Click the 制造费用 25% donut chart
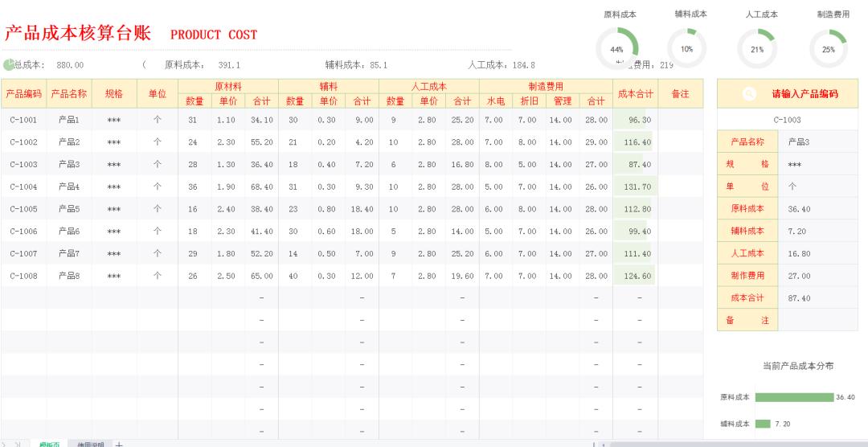The width and height of the screenshot is (868, 447). click(828, 48)
